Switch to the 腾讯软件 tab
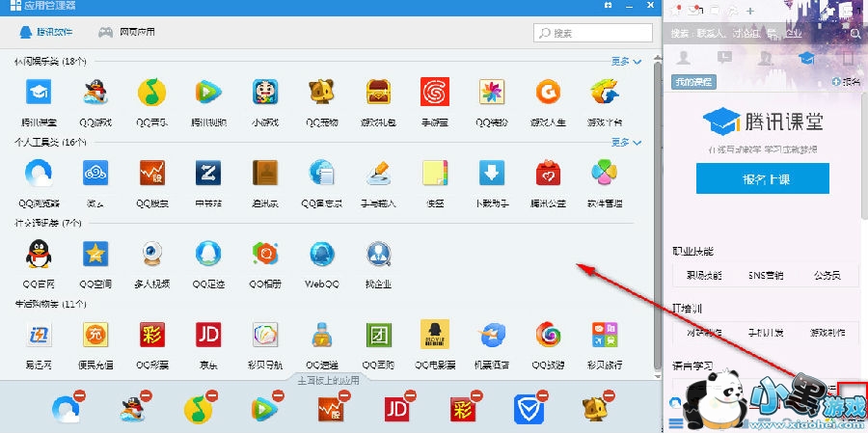 click(x=45, y=32)
